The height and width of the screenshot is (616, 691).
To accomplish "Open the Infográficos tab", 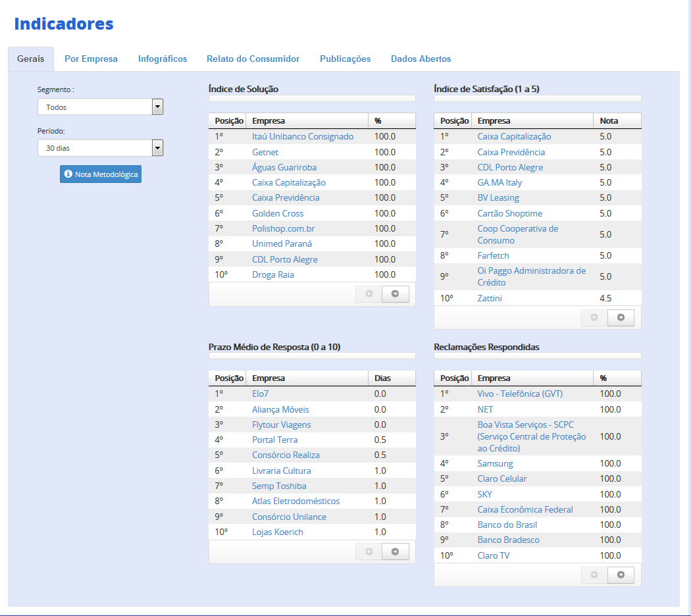I will pos(163,59).
